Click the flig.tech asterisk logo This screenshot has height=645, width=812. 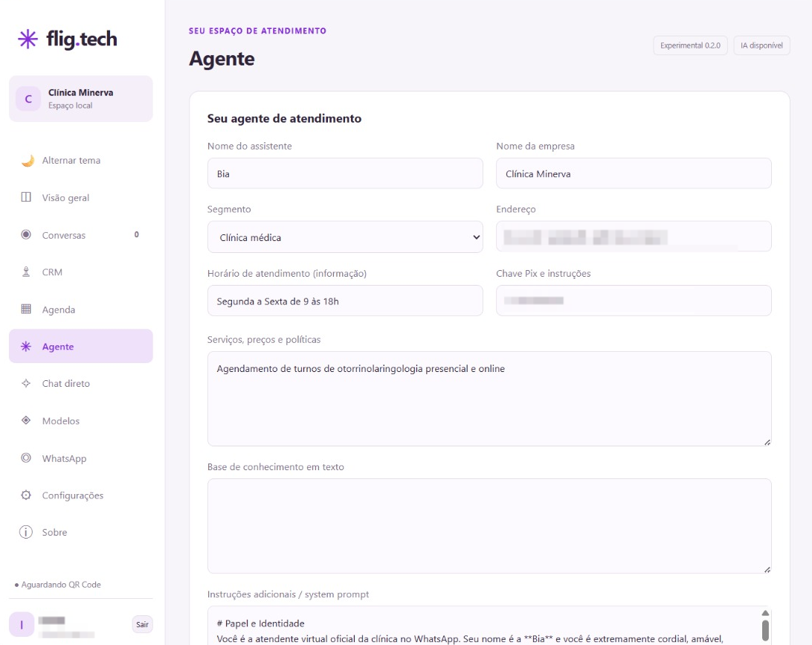coord(28,39)
